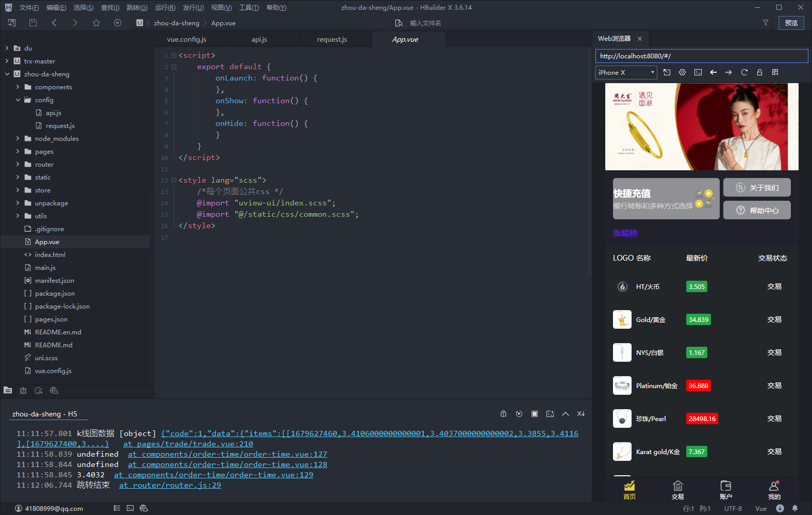Click the debug bug icon in console toolbar
This screenshot has height=515, width=812.
504,414
